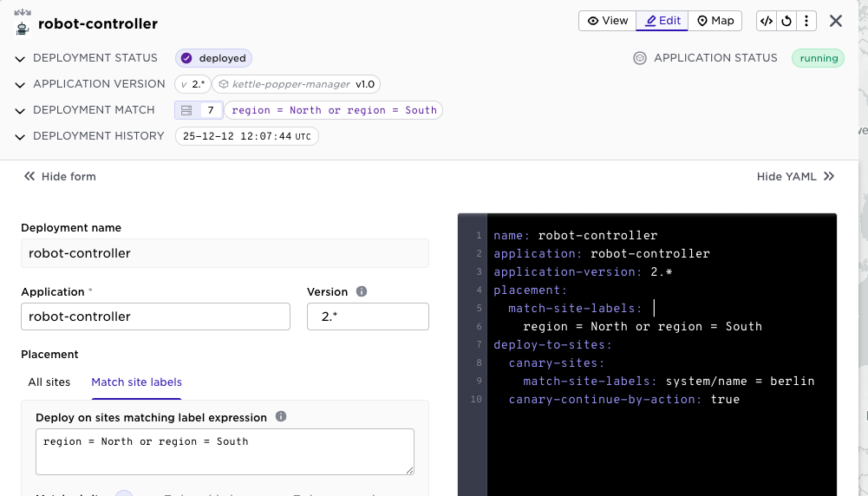Click the package icon before kettle-popper-manager
Image resolution: width=868 pixels, height=496 pixels.
pyautogui.click(x=224, y=84)
